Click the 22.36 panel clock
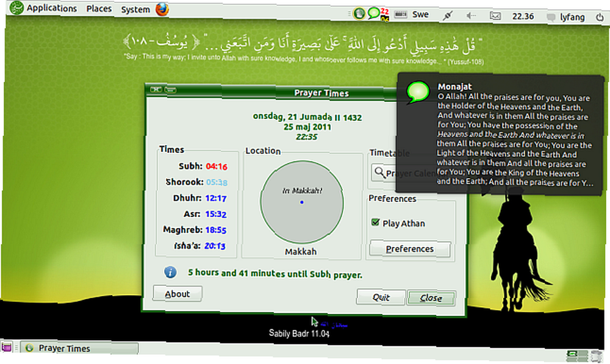The height and width of the screenshot is (364, 610). [x=523, y=16]
